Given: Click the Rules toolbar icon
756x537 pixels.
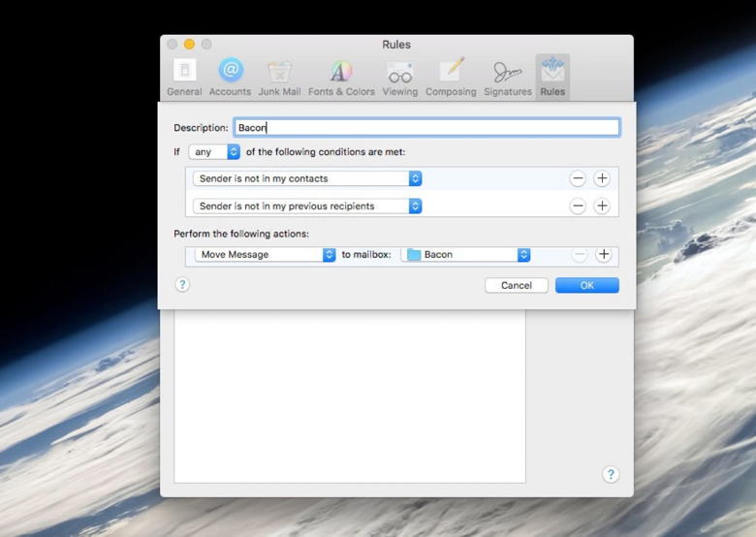Looking at the screenshot, I should click(x=552, y=78).
